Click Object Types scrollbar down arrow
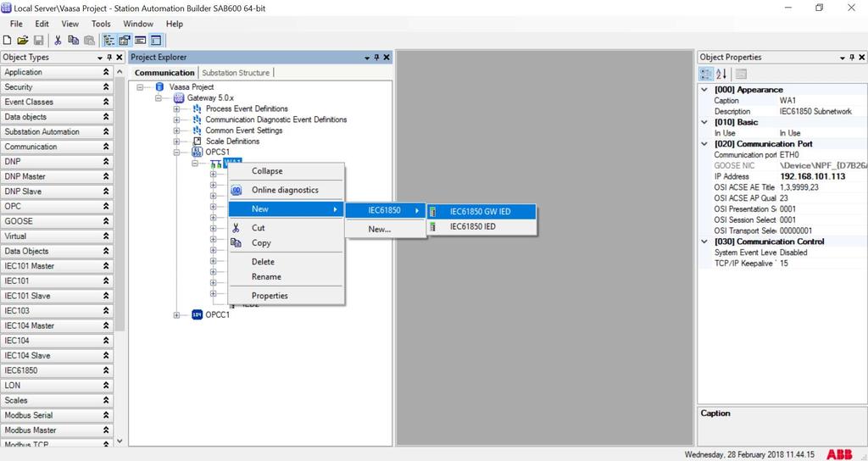This screenshot has width=868, height=461. (x=120, y=441)
